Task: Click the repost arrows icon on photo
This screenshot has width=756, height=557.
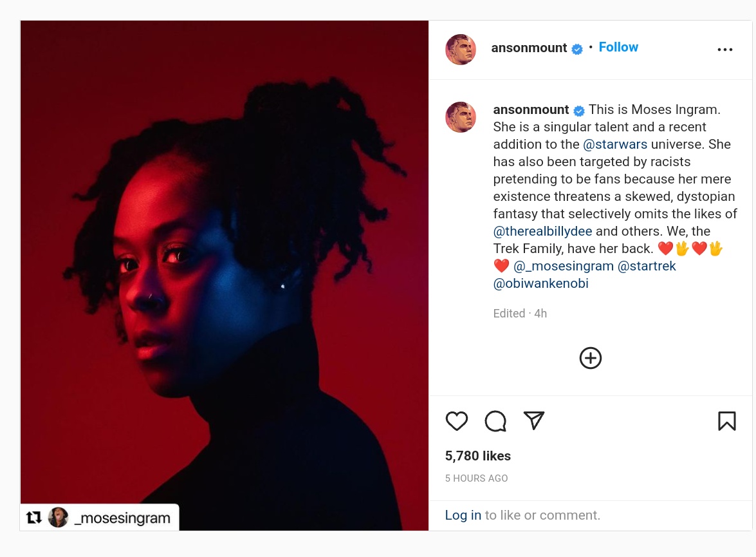Action: (33, 518)
